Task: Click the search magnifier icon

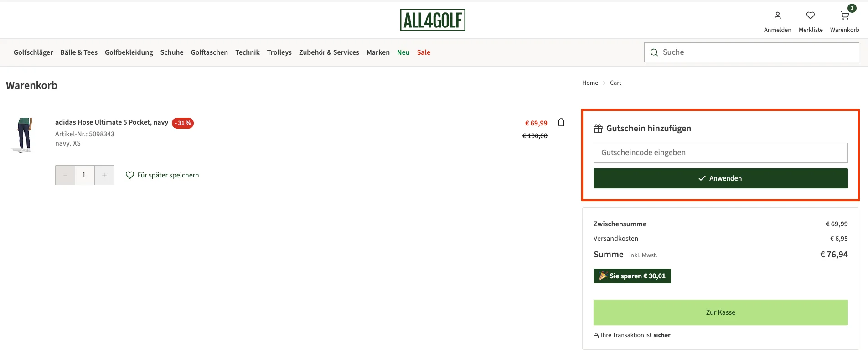Action: 654,52
